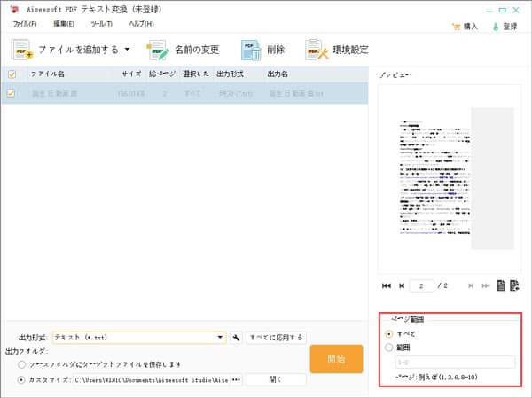Open the ファイル(F) menu

(x=25, y=24)
